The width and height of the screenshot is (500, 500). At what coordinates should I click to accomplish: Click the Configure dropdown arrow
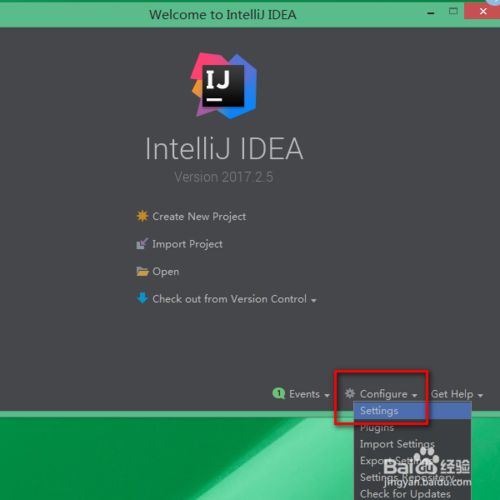415,395
